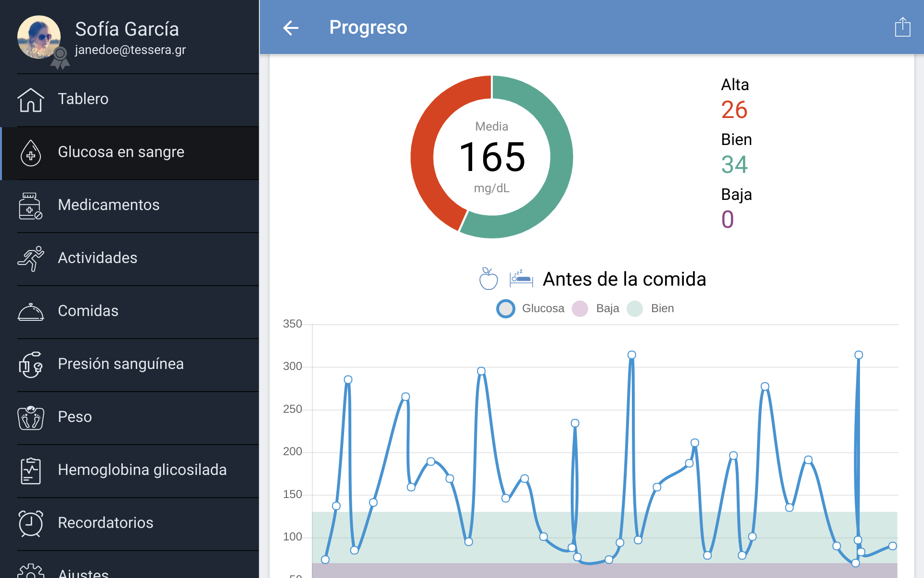The image size is (924, 578).
Task: Click the Antes de la comida label
Action: click(x=624, y=279)
